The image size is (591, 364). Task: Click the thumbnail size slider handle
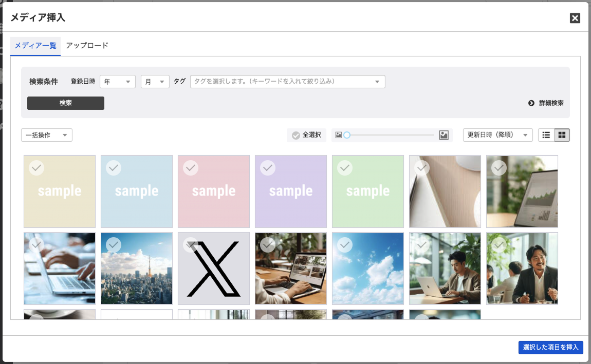coord(347,135)
